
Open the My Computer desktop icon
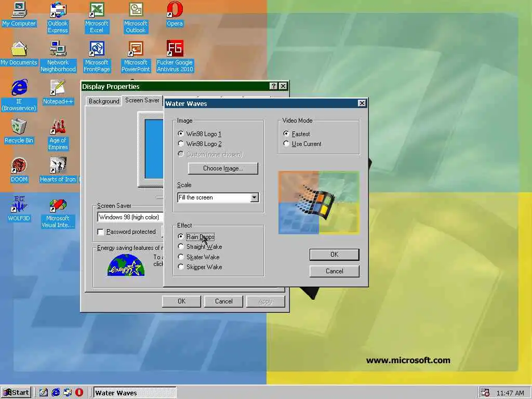pos(19,14)
